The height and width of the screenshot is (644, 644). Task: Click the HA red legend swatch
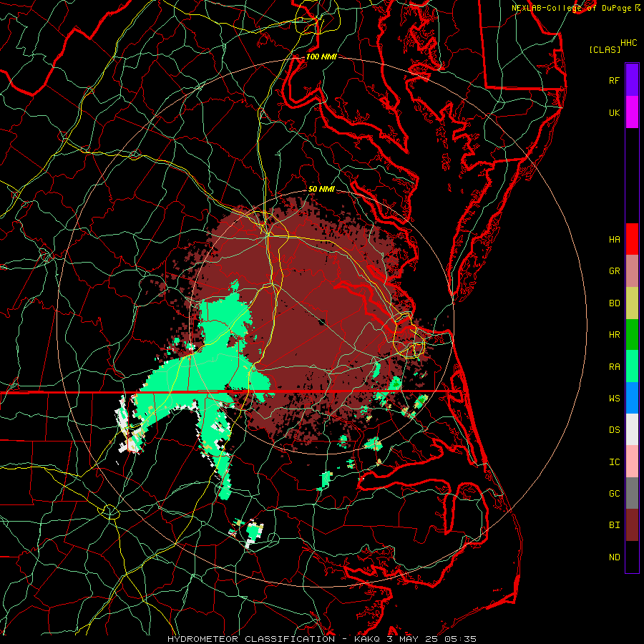coord(632,239)
